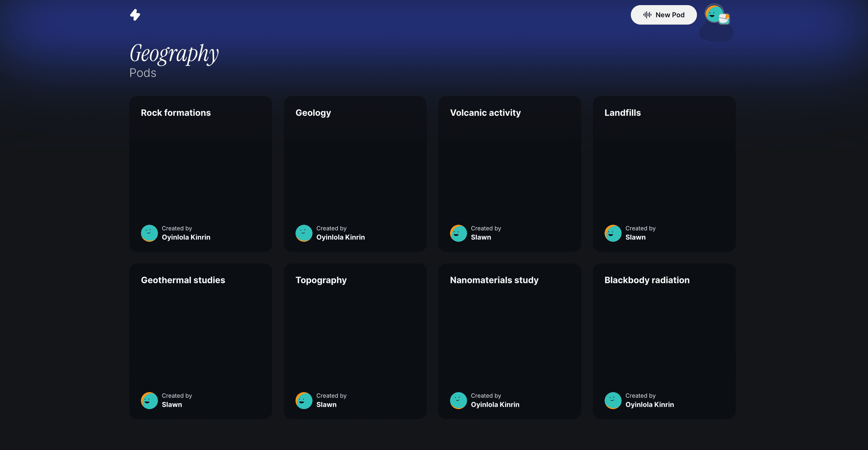
Task: Click creator avatar on Nanomaterials study card
Action: tap(458, 401)
